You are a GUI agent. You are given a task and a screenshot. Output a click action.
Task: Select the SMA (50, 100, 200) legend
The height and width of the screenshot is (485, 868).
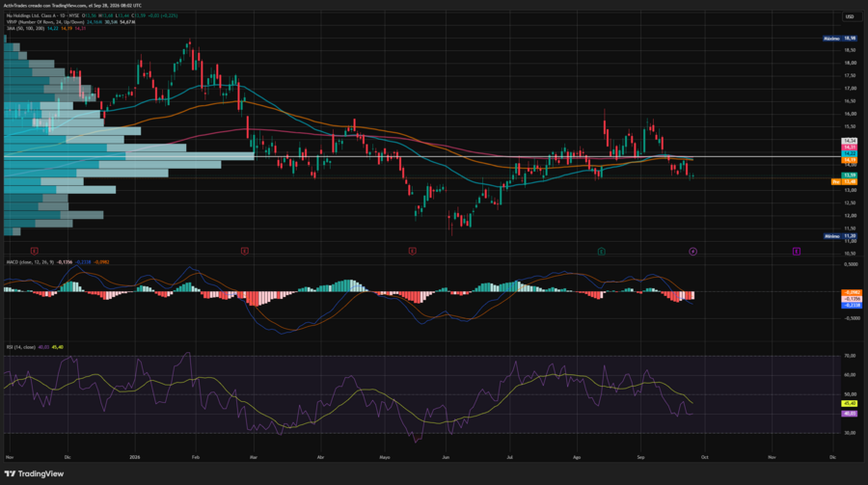click(x=25, y=28)
